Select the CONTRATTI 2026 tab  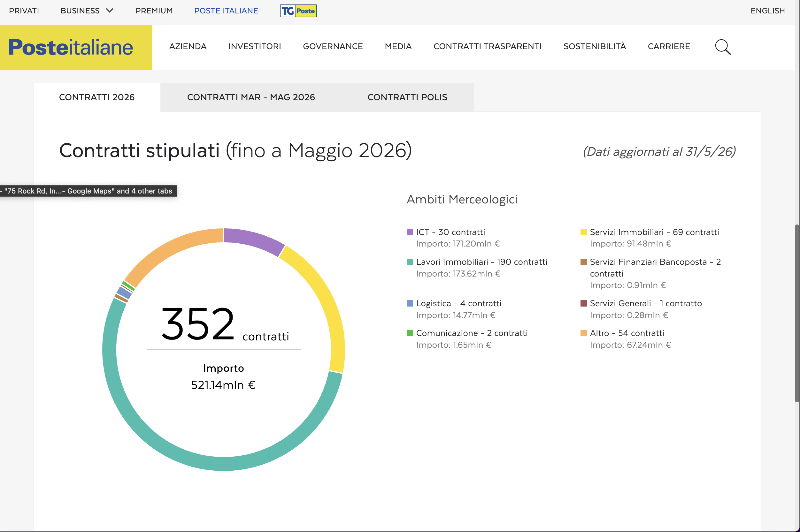tap(97, 97)
